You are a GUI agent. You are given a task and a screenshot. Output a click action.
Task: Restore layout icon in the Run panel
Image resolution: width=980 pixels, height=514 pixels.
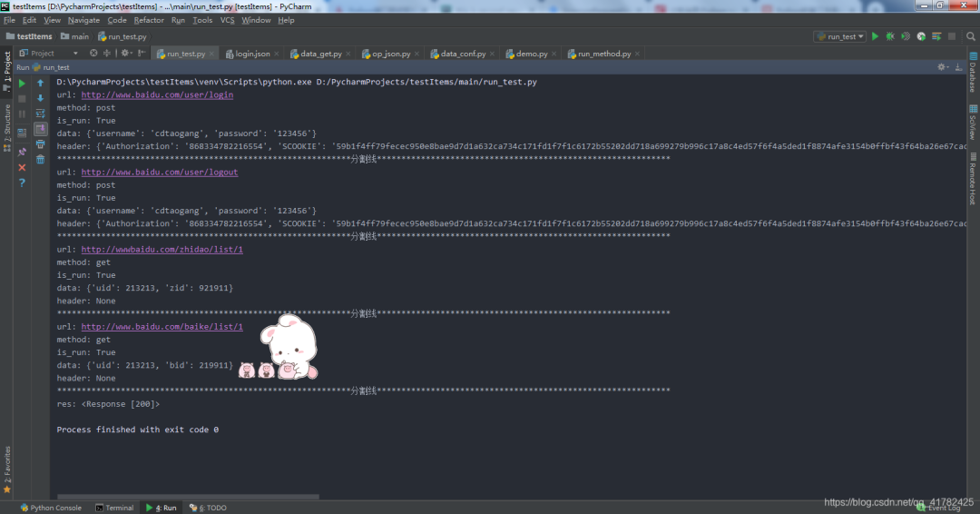[22, 132]
